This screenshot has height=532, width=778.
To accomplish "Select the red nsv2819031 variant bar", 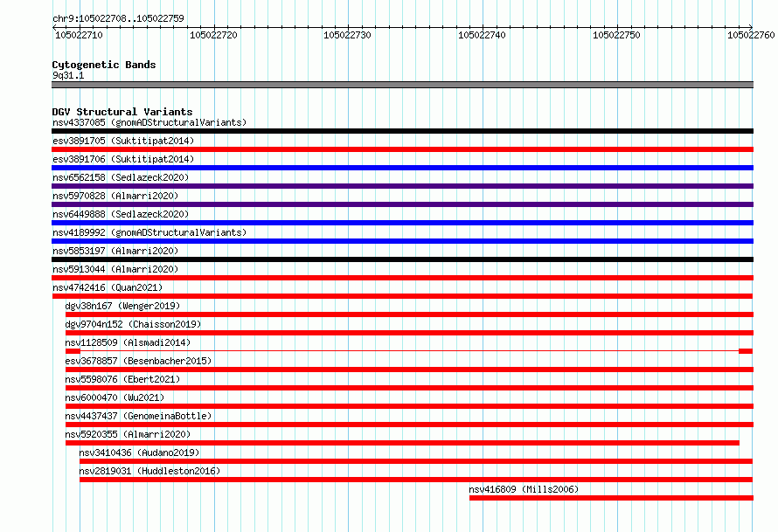I will 416,480.
